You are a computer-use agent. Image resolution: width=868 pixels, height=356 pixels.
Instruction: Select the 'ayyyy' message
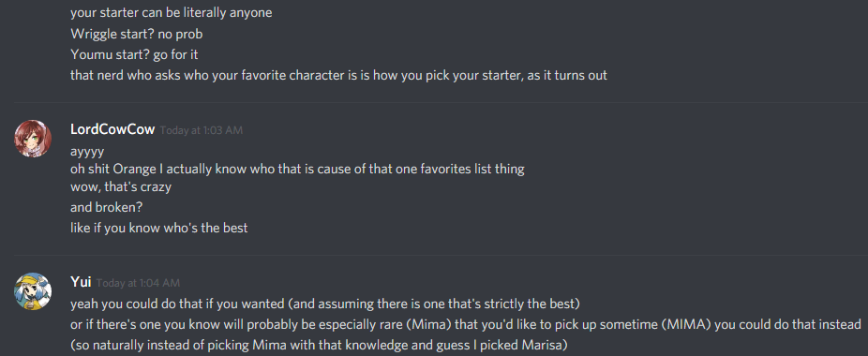pos(87,151)
